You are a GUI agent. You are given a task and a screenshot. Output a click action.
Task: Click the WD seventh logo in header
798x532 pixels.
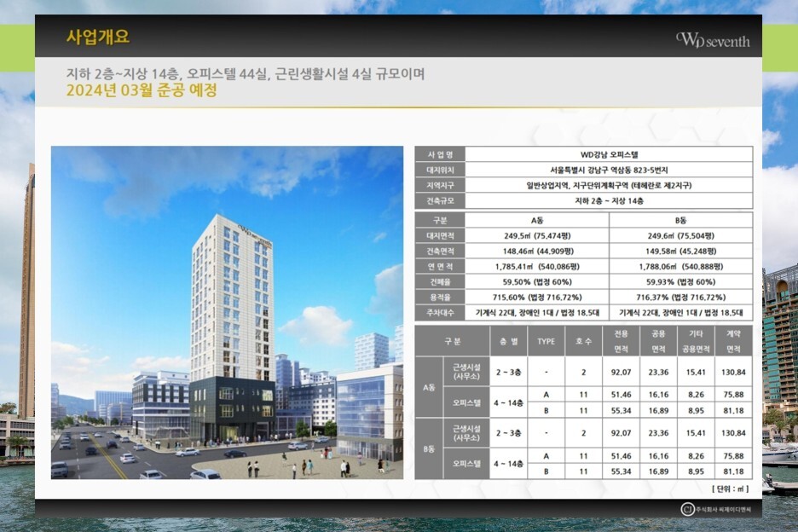713,40
